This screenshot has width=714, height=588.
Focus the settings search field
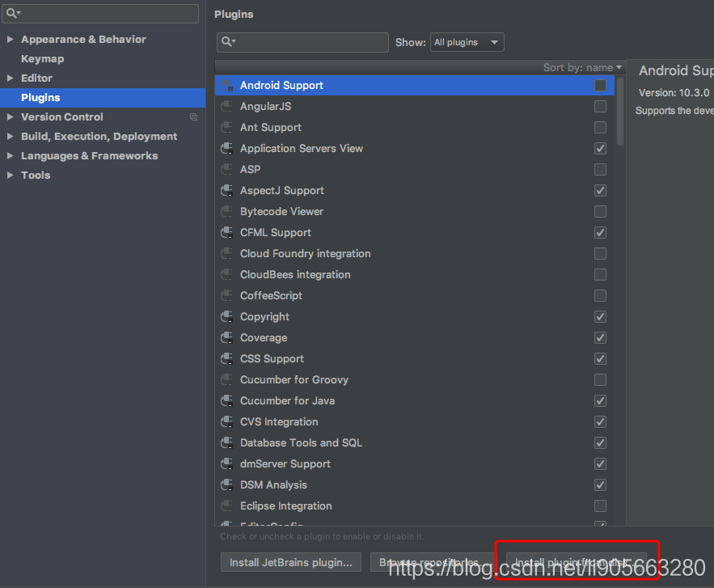(x=100, y=13)
